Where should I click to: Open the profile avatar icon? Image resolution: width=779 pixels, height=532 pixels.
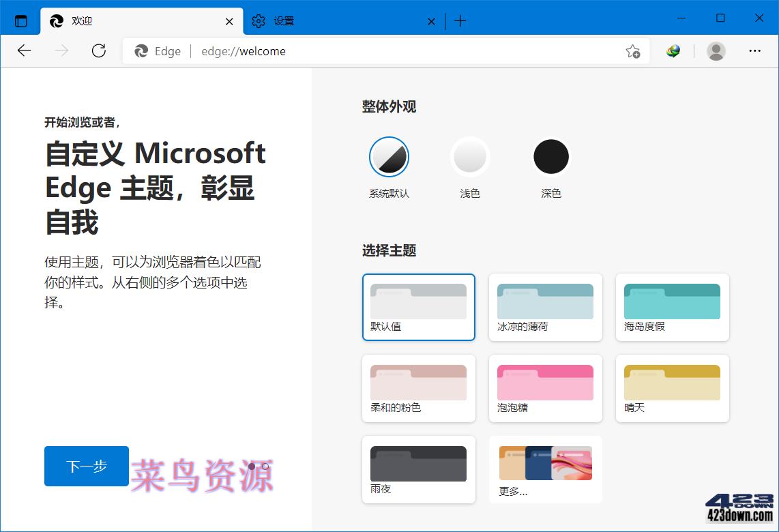716,50
